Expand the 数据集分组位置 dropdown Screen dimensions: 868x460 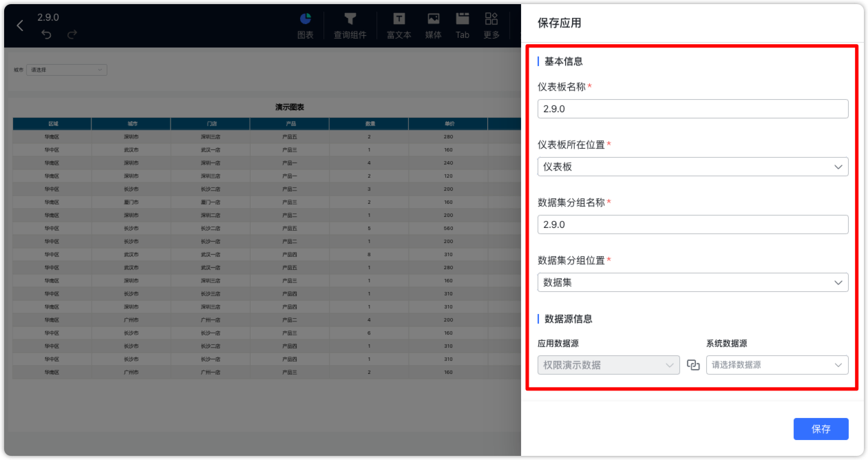692,282
